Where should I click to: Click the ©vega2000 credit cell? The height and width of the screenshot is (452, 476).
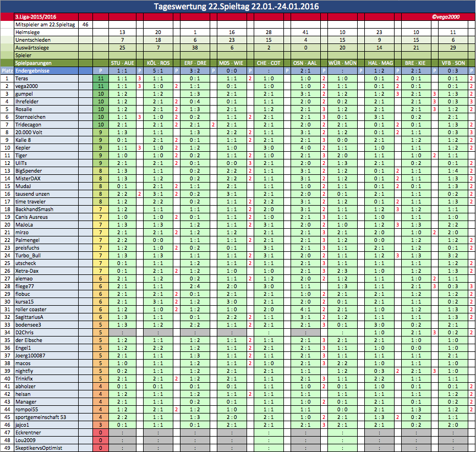tap(446, 17)
